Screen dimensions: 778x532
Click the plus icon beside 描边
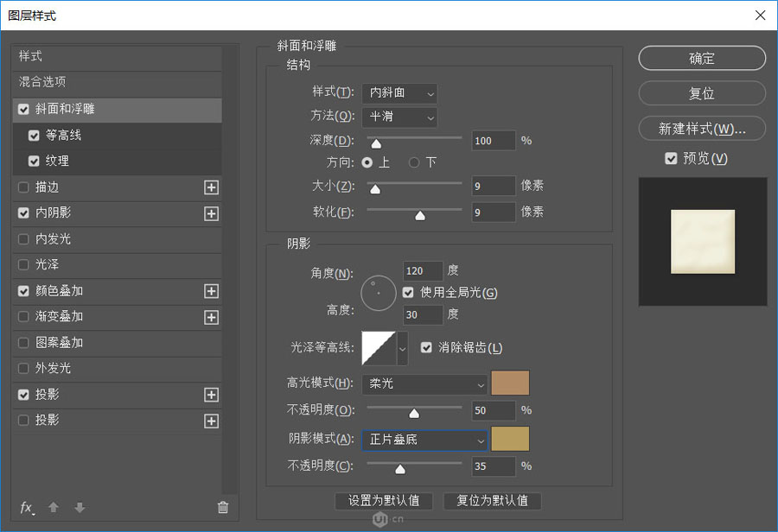pos(211,187)
